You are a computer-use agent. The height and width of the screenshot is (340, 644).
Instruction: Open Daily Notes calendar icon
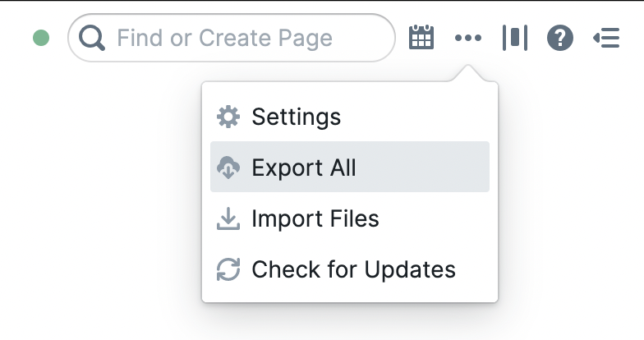(421, 38)
